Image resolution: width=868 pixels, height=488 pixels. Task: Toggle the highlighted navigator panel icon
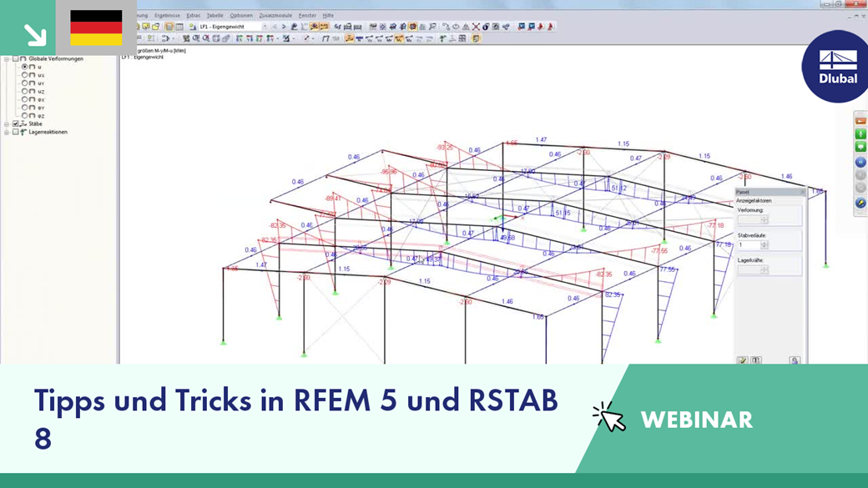click(x=169, y=27)
